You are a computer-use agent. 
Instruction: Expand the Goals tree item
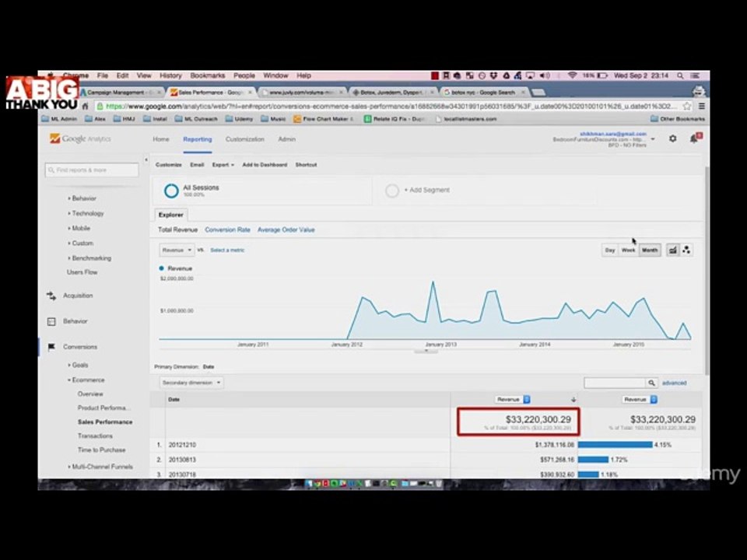pos(78,366)
